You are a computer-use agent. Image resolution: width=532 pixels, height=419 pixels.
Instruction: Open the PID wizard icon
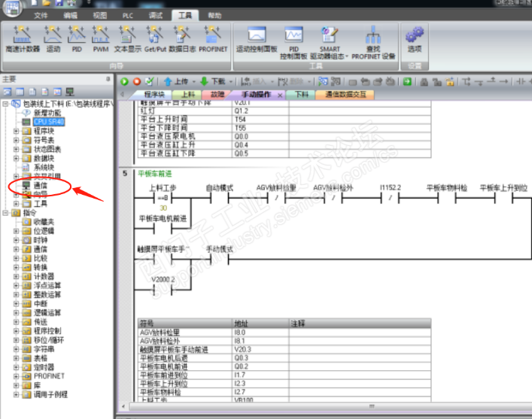click(77, 39)
